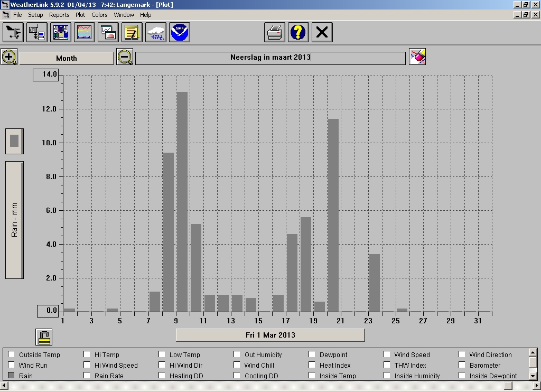Enable the Out Humidity checkbox
Viewport: 541px width, 392px height.
[x=237, y=354]
